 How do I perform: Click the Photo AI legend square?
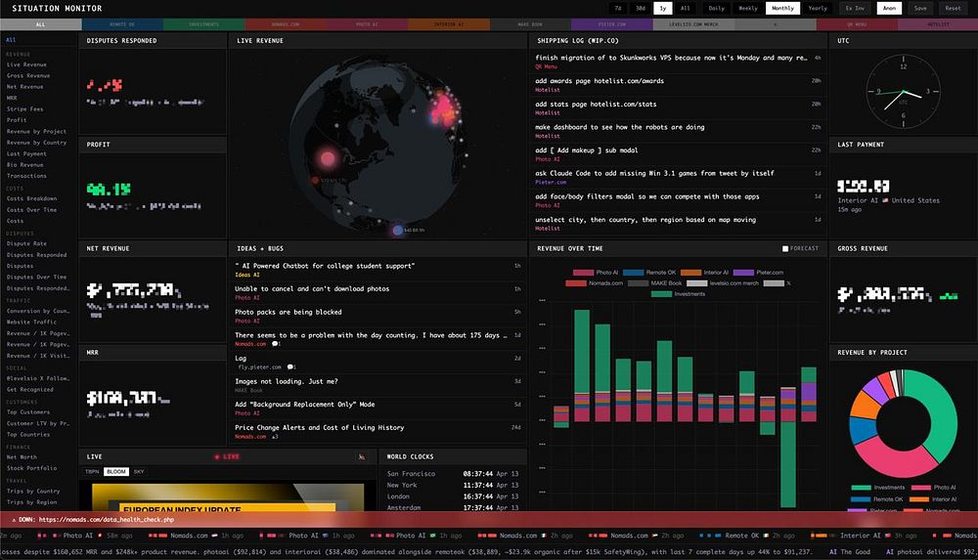[583, 273]
